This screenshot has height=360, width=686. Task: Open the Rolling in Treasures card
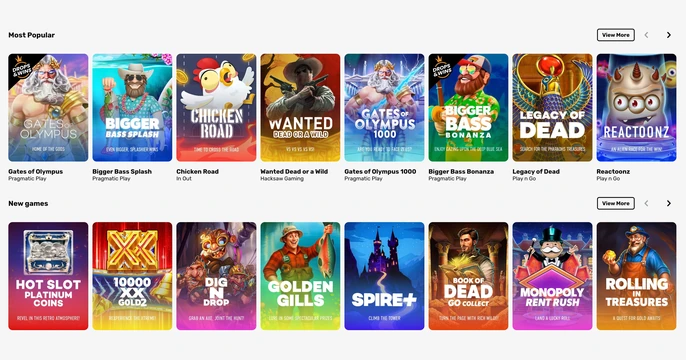click(x=636, y=276)
